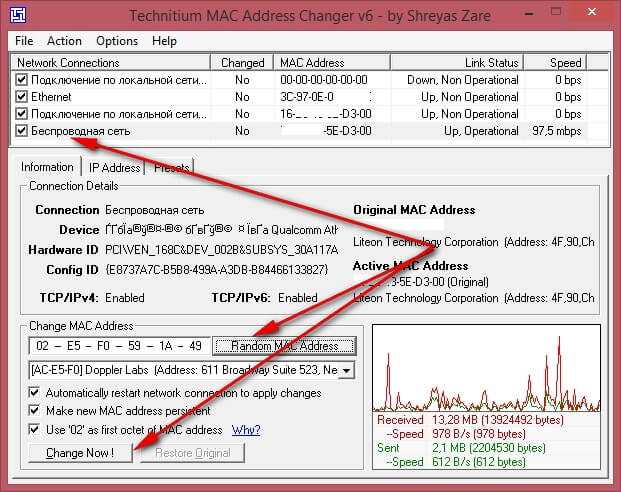Screen dimensions: 621x492
Task: Open the Help menu
Action: pyautogui.click(x=164, y=41)
